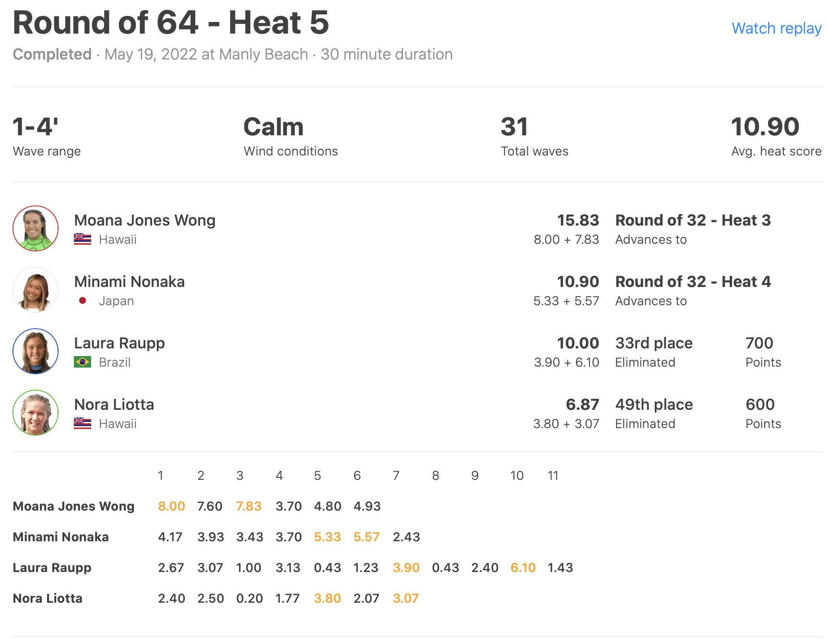
Task: Click Moana's highlighted 8.00 wave score
Action: 171,506
